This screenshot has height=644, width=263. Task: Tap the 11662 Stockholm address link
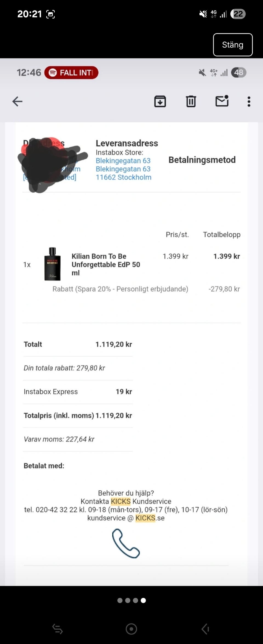[x=123, y=177]
